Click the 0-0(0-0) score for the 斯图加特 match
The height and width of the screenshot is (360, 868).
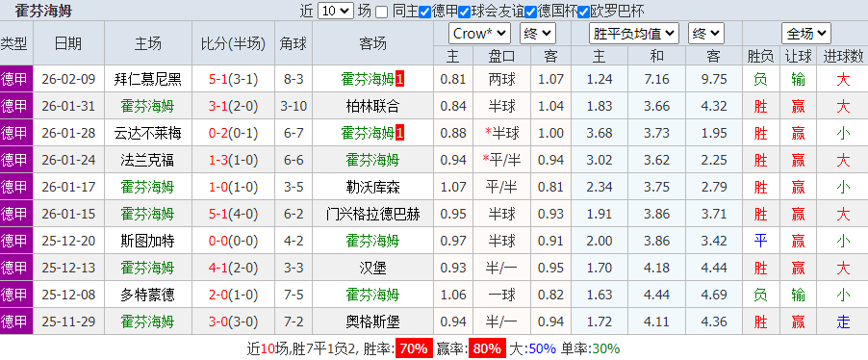click(233, 241)
